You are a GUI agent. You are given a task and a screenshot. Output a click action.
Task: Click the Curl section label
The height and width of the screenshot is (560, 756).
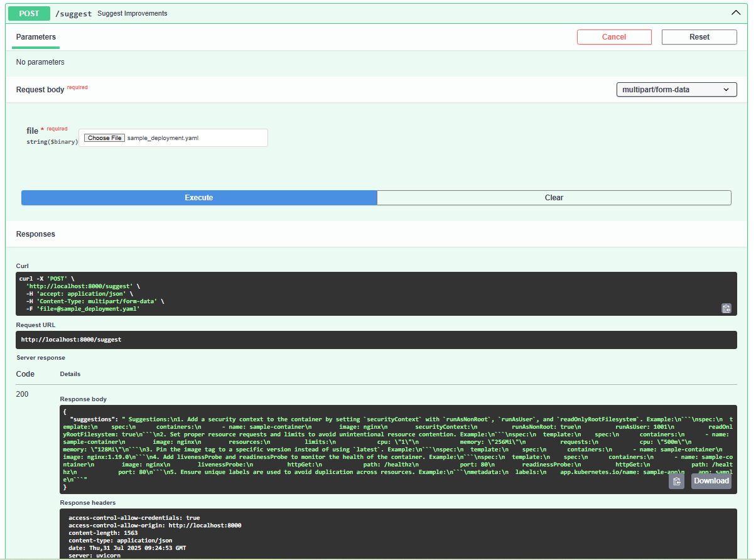click(x=23, y=266)
